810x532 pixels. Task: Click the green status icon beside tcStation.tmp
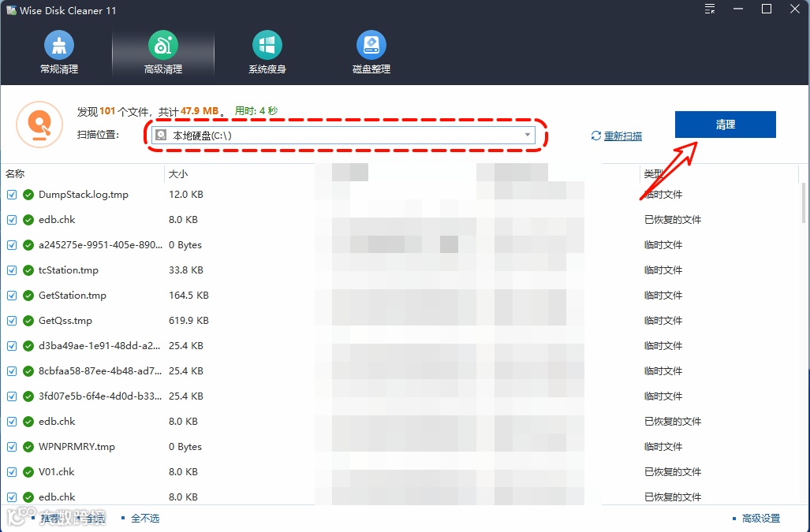tap(28, 270)
